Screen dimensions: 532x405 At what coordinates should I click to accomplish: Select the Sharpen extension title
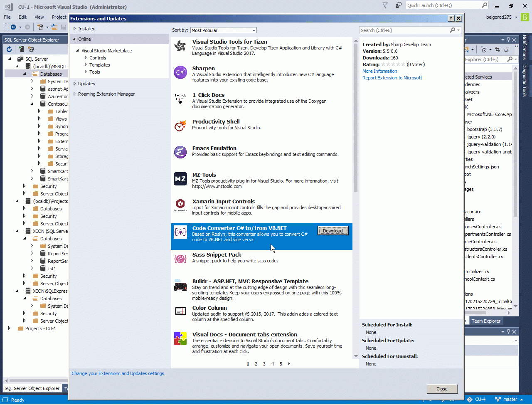(x=204, y=68)
